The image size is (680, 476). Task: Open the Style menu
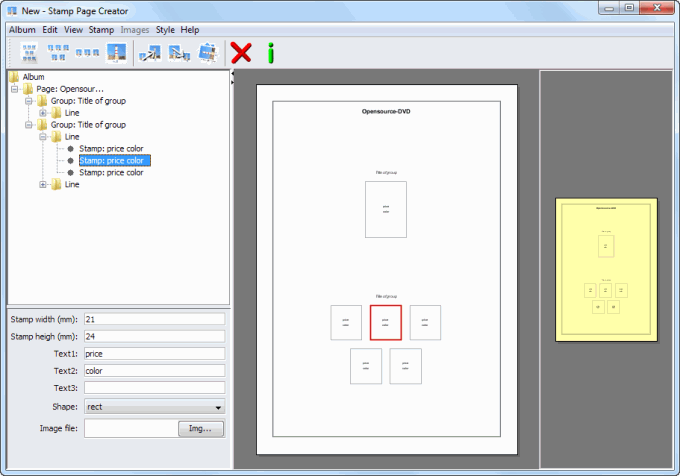pos(165,30)
